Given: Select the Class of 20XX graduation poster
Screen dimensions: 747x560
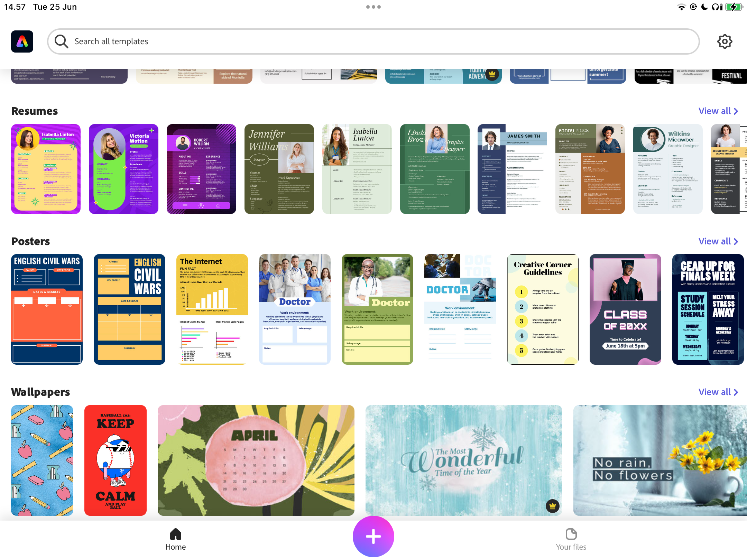Looking at the screenshot, I should point(625,309).
